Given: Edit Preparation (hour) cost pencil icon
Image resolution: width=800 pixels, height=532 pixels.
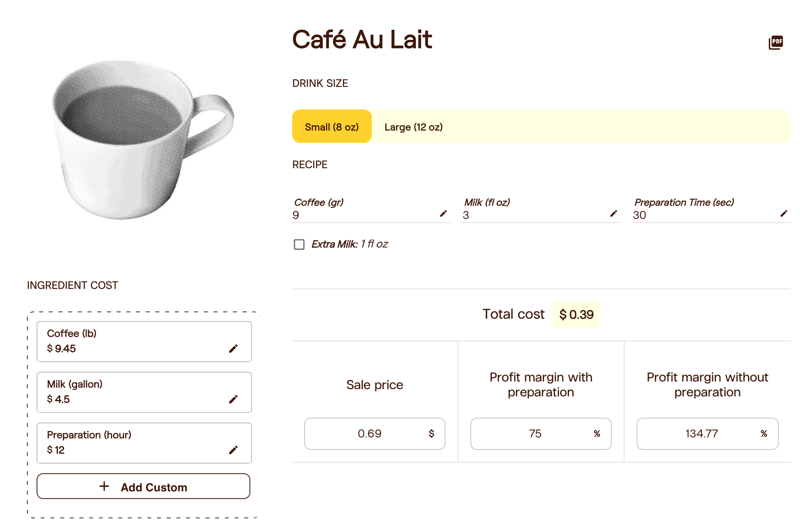Looking at the screenshot, I should 233,450.
